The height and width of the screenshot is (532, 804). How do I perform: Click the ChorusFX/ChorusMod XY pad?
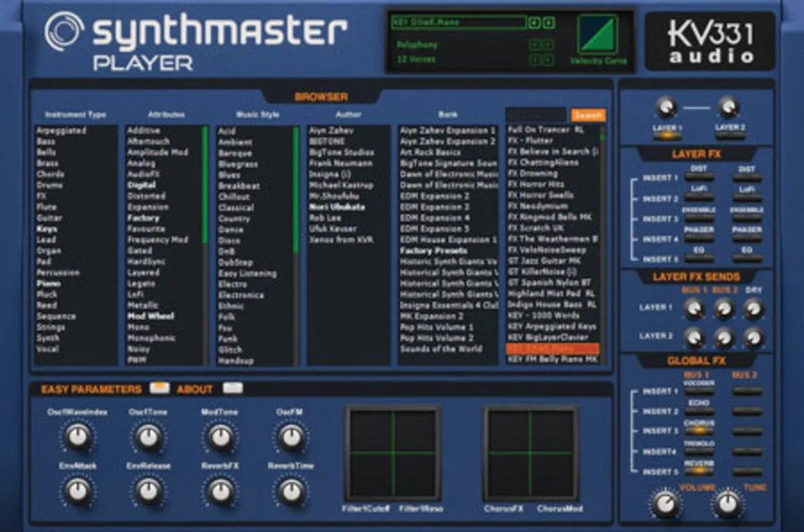[x=531, y=453]
